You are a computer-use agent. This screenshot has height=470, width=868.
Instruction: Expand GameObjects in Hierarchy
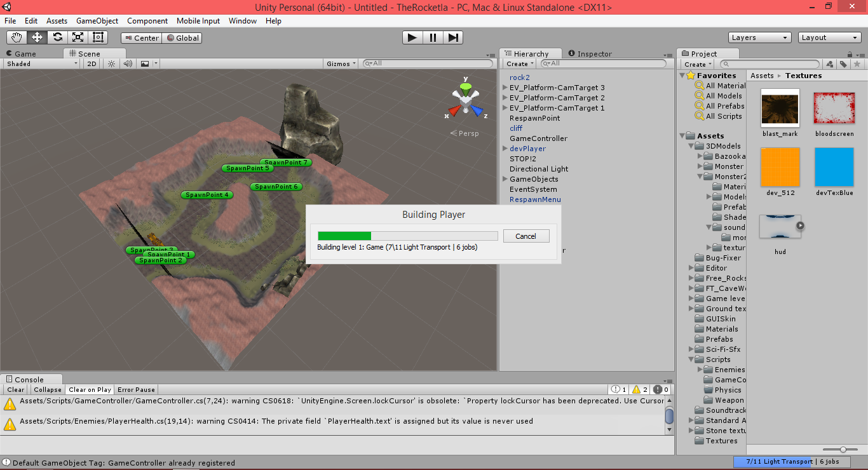505,179
